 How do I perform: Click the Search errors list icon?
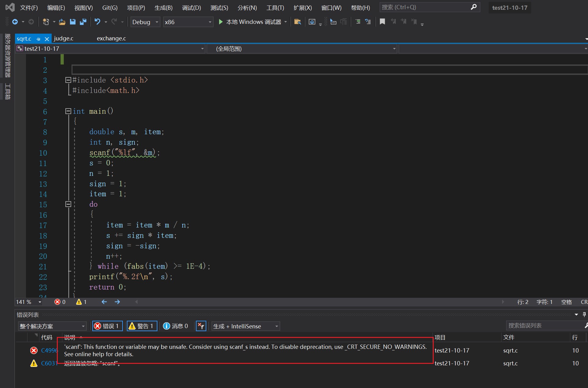(x=585, y=326)
